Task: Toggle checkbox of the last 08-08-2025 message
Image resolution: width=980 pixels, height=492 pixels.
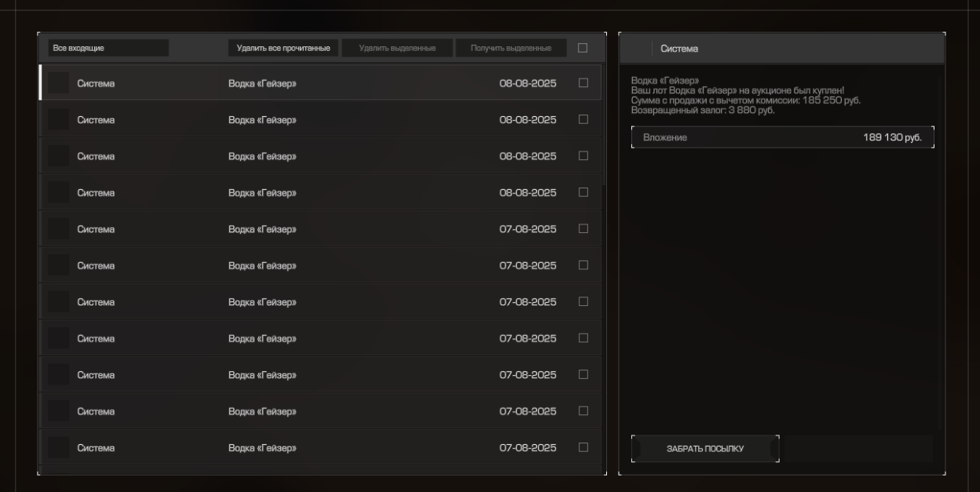Action: tap(583, 192)
